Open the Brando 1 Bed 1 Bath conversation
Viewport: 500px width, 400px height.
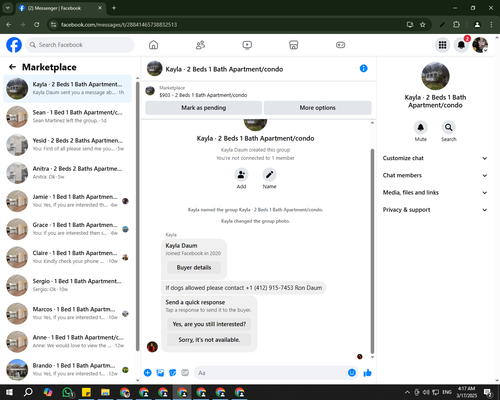click(x=68, y=370)
